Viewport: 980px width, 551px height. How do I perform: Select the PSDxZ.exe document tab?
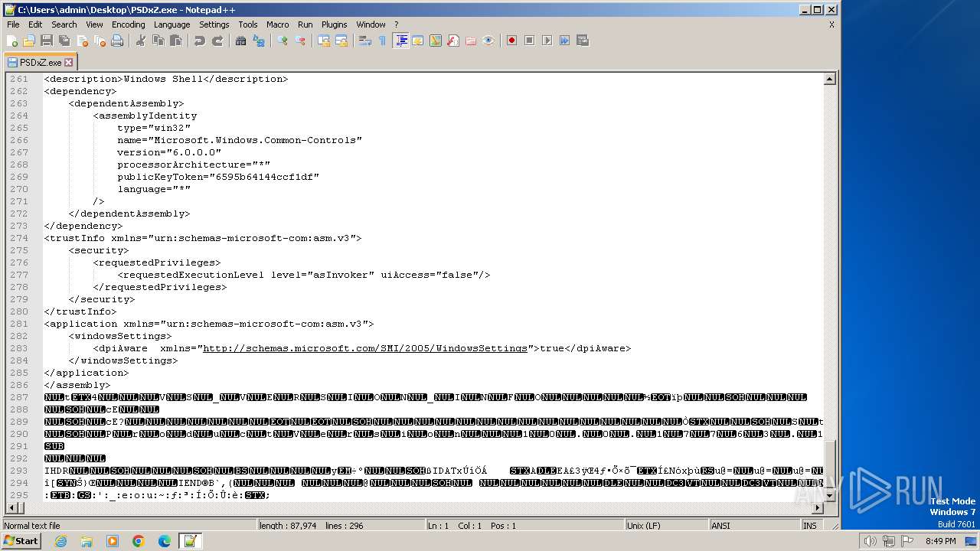coord(40,62)
